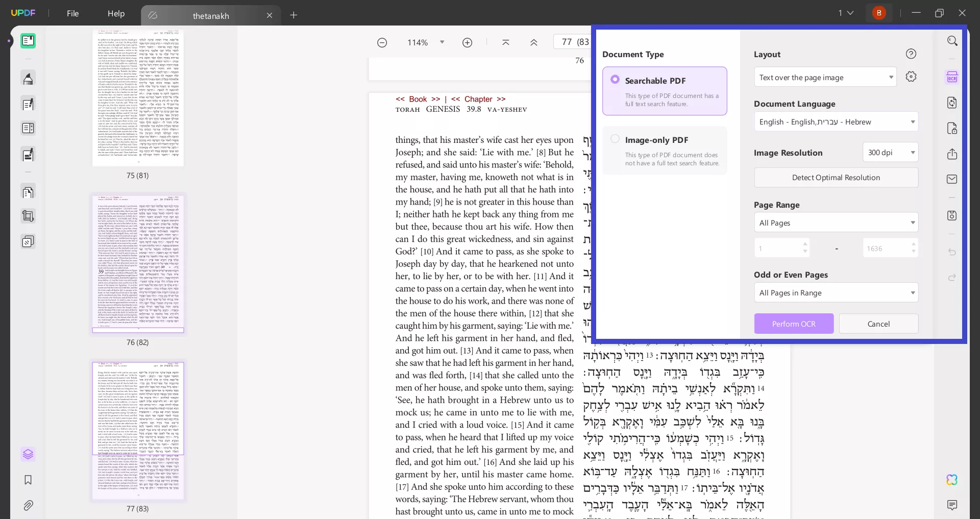This screenshot has height=519, width=980.
Task: Click the Share file icon
Action: (952, 154)
